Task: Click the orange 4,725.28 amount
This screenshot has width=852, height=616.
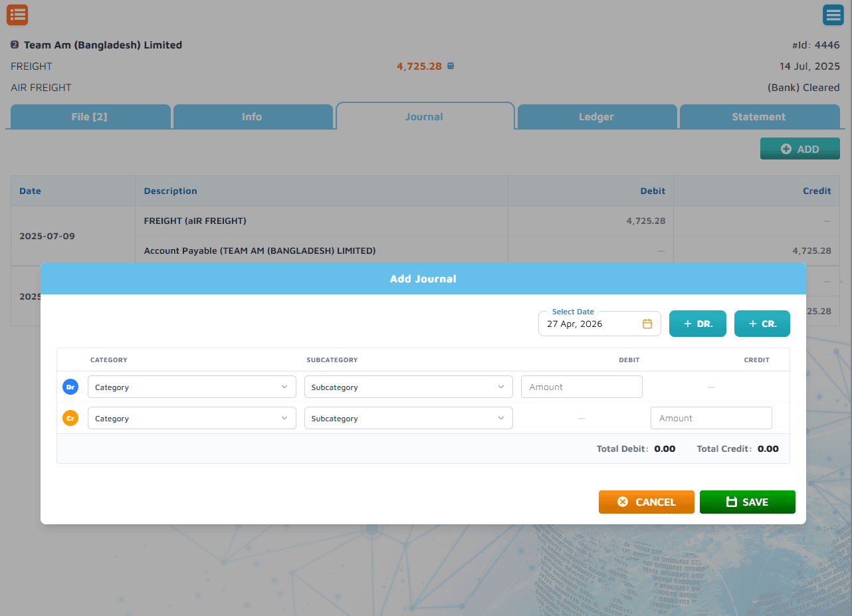Action: 419,66
